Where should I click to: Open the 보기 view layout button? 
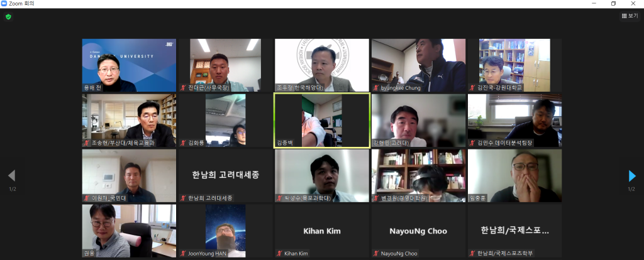[630, 16]
